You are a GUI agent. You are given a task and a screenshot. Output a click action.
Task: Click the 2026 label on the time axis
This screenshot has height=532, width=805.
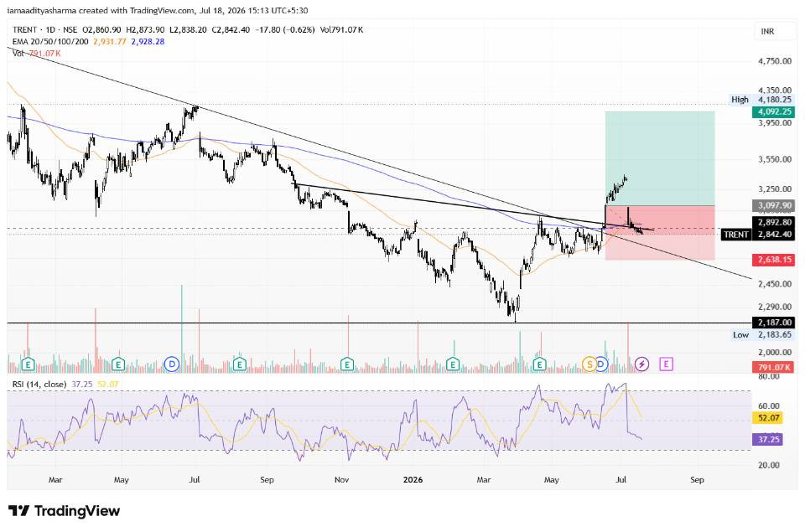[x=413, y=480]
